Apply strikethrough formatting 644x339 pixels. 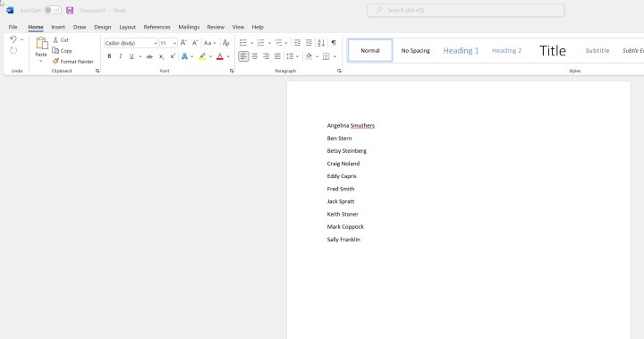[149, 56]
